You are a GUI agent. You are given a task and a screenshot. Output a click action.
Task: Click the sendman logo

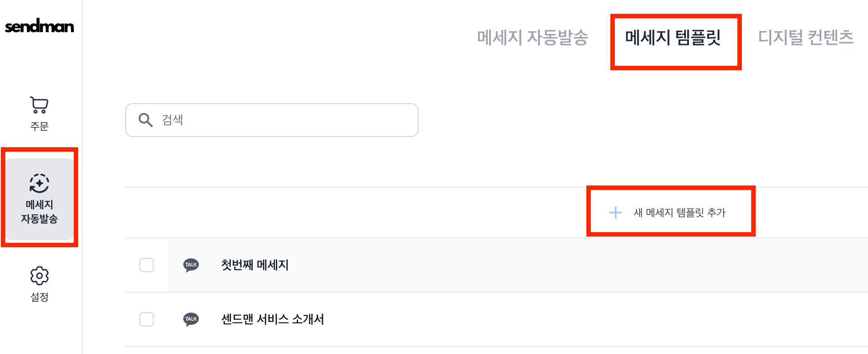click(39, 26)
